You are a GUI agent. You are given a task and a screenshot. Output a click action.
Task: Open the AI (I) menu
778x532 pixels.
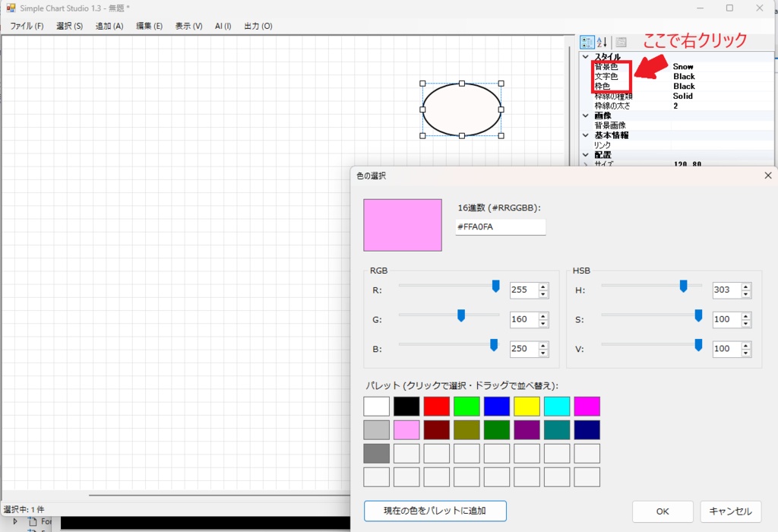[223, 26]
